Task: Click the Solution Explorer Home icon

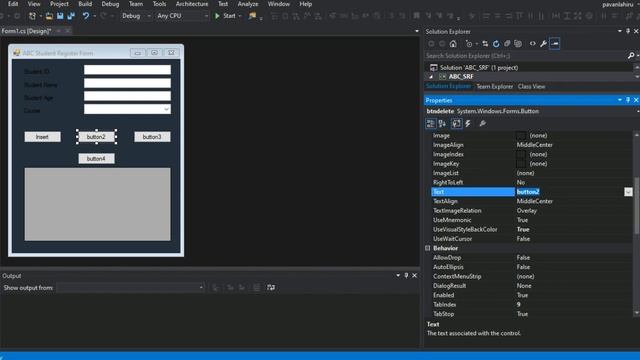Action: [453, 44]
